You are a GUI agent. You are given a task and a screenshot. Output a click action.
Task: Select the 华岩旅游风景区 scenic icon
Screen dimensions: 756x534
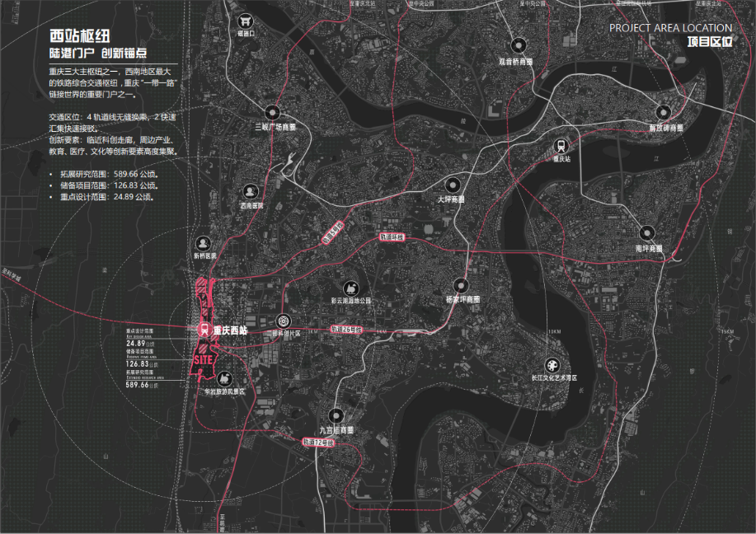[x=223, y=379]
